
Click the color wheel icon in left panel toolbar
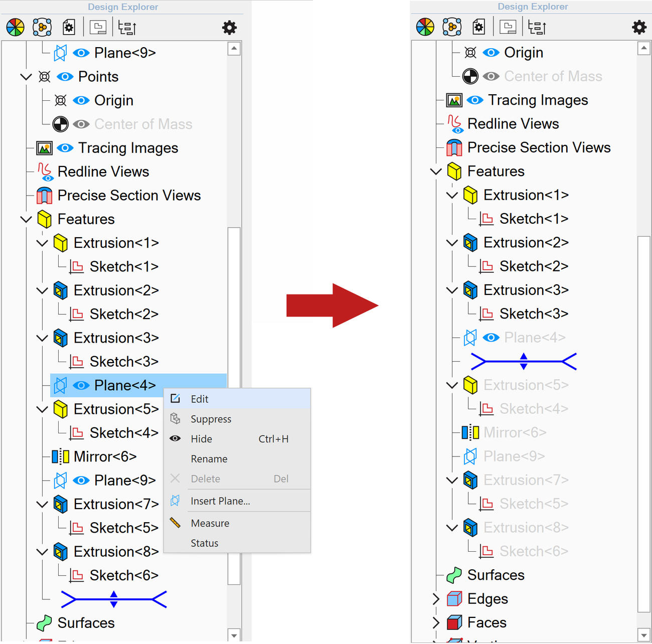[15, 27]
